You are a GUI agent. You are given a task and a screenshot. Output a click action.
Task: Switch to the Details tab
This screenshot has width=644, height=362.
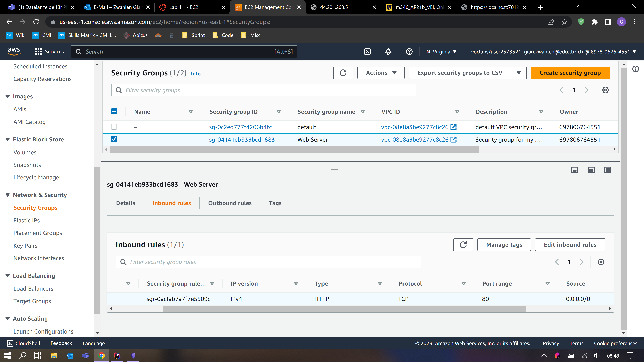125,203
